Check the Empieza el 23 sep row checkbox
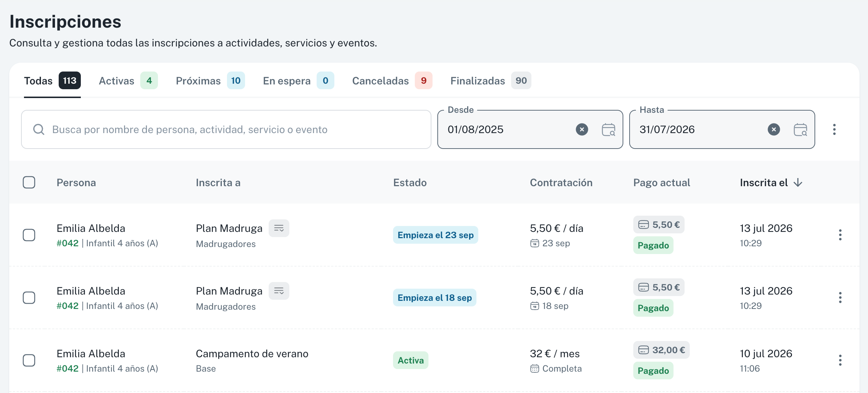 [x=29, y=235]
